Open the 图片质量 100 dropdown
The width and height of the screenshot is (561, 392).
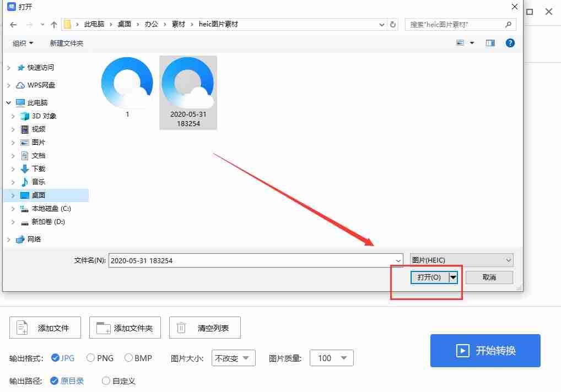tap(332, 358)
